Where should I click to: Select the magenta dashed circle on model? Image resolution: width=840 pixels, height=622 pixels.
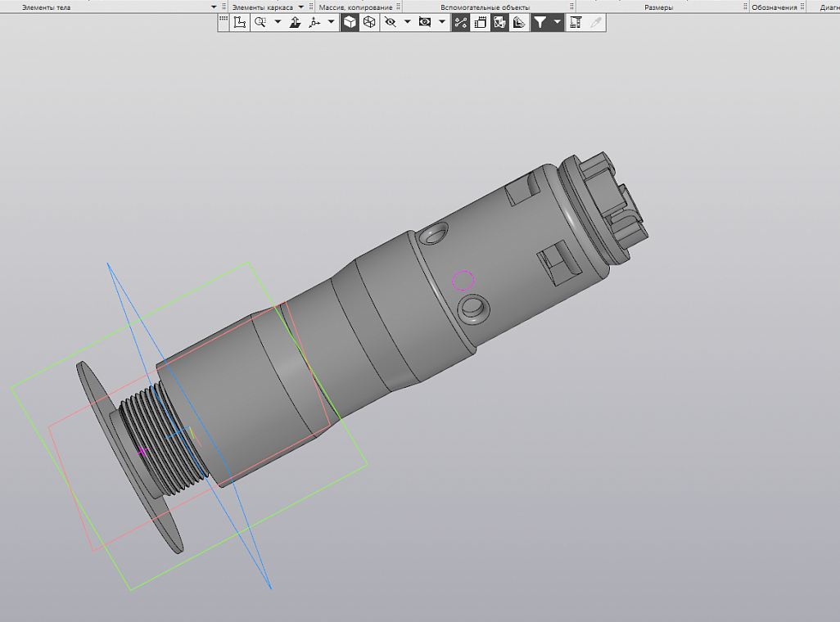[463, 281]
